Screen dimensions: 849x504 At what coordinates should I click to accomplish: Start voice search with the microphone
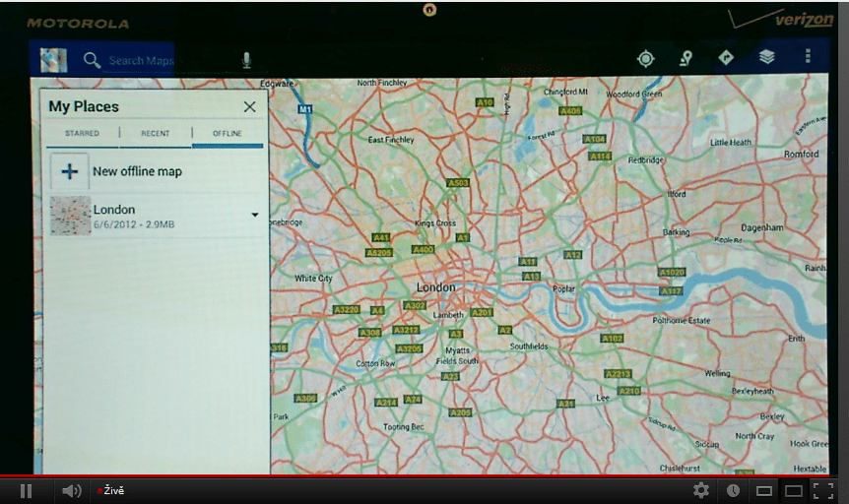click(246, 60)
